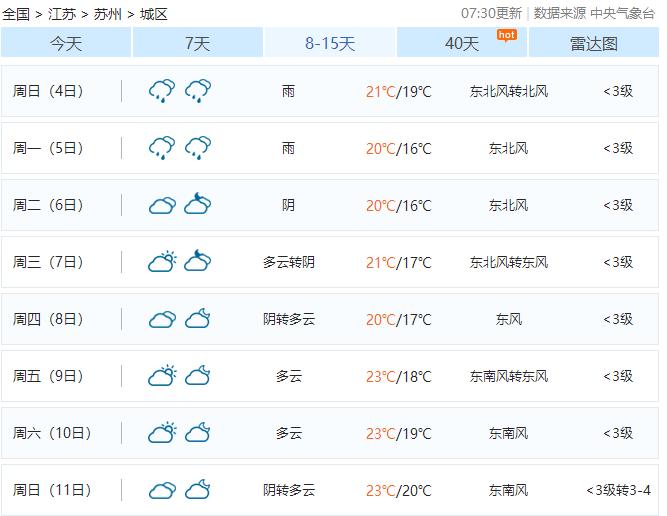Click 20℃/16℃ temperature for 周一（5日）
The height and width of the screenshot is (516, 667).
tap(399, 148)
